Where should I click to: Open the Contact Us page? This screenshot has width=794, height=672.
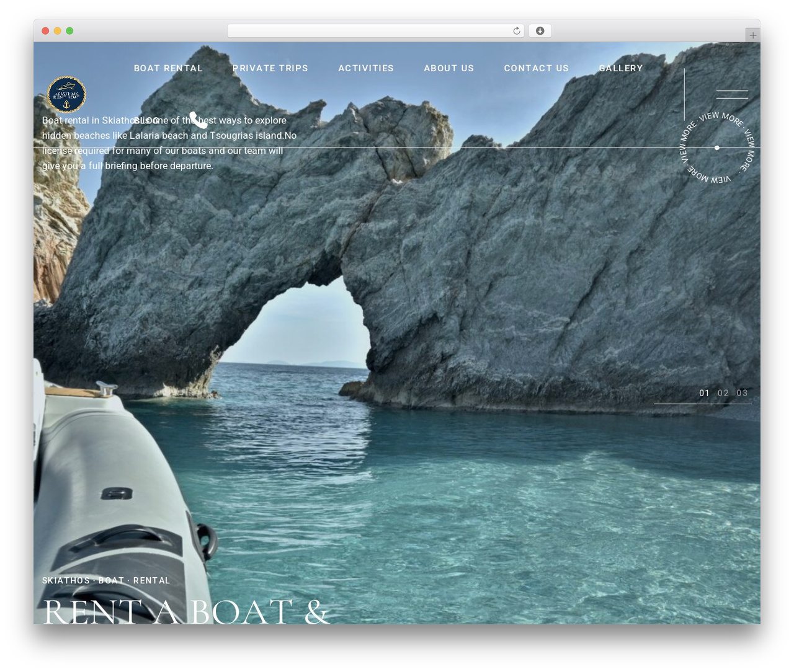[x=536, y=68]
